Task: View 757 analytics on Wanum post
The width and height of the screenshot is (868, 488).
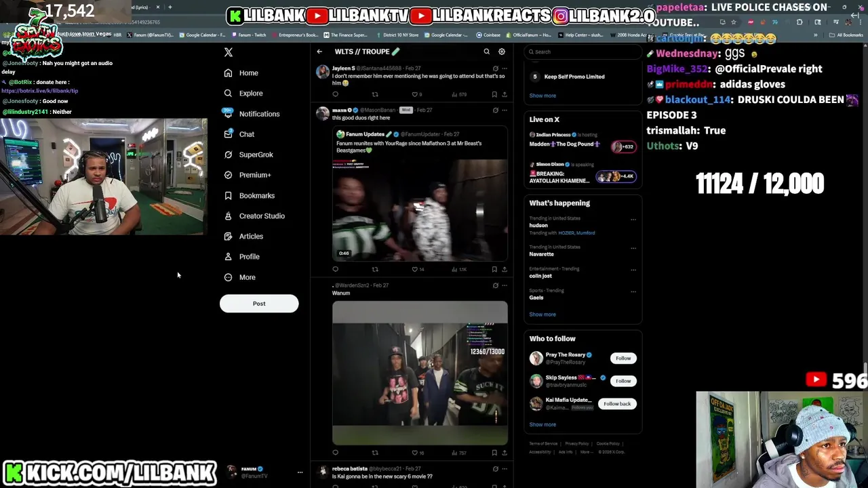Action: (460, 453)
